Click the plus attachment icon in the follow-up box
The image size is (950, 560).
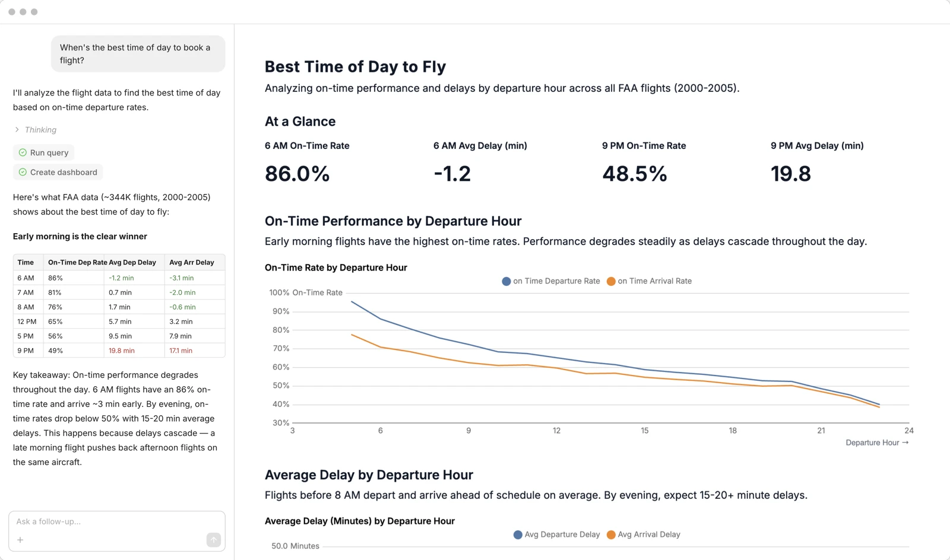[20, 540]
